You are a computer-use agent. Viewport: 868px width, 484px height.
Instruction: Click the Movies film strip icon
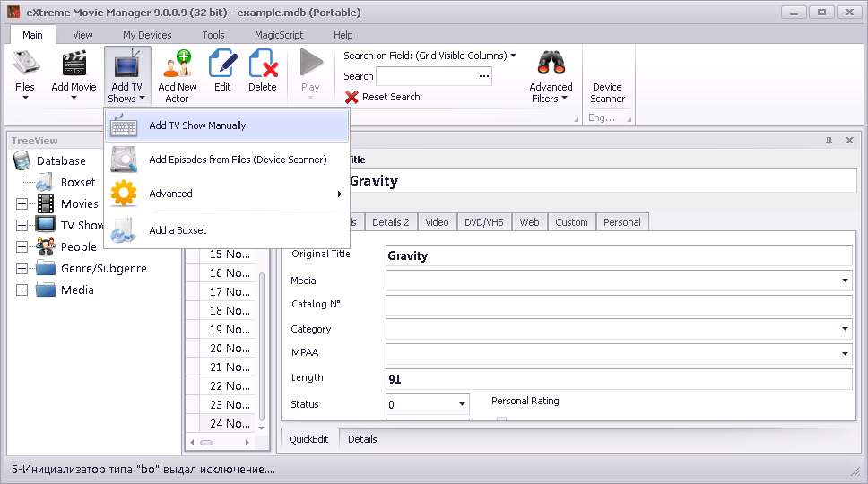[46, 203]
